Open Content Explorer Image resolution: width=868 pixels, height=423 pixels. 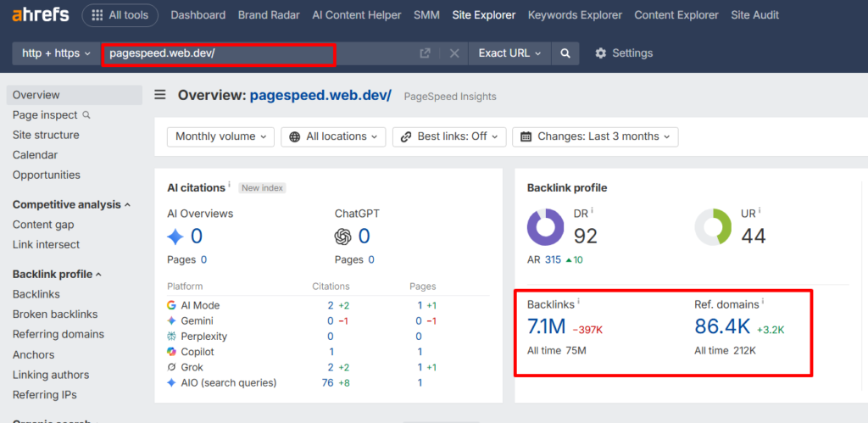coord(676,15)
